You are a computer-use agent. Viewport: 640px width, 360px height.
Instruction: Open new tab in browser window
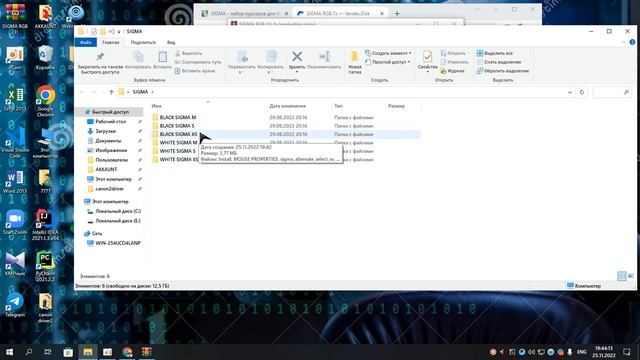tap(397, 13)
